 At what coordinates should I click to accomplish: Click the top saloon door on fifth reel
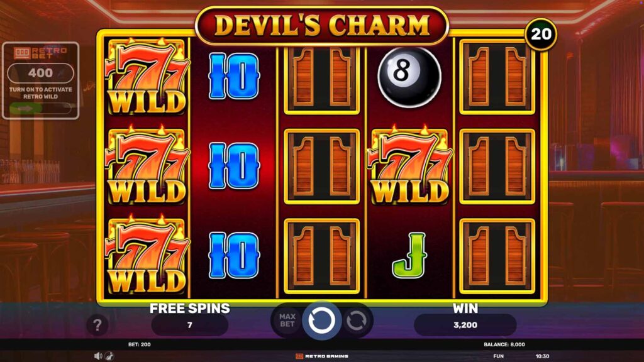(497, 77)
